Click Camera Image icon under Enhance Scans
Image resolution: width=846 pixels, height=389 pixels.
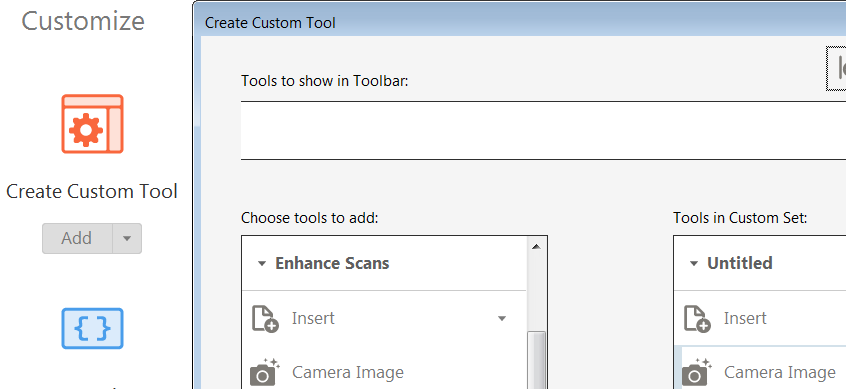click(x=265, y=372)
